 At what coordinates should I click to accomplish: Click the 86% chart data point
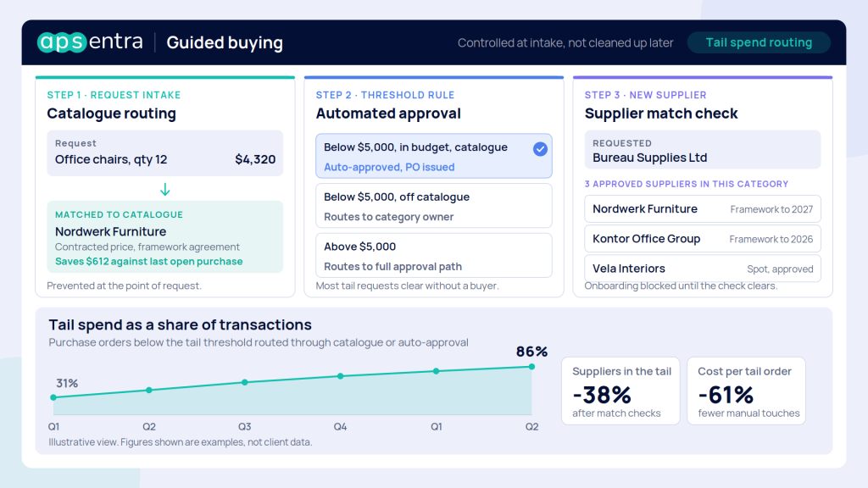[531, 367]
